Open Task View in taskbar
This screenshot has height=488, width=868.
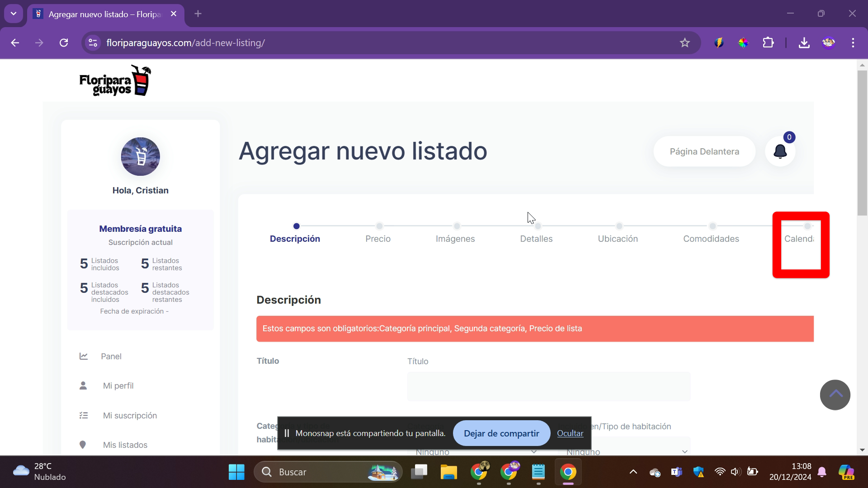pos(419,472)
